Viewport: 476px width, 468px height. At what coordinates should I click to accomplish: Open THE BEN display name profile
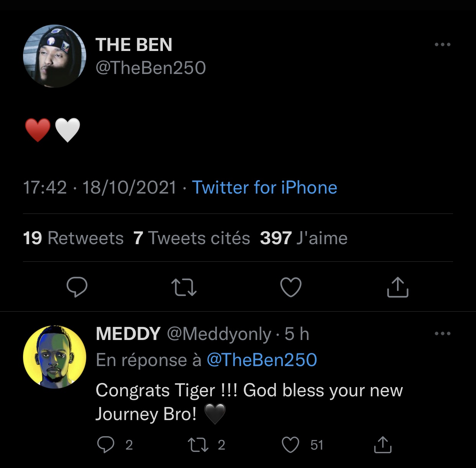(134, 45)
